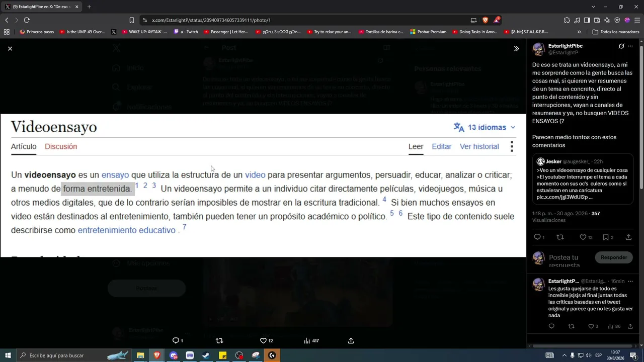Open the extensions puzzle icon

pos(567,20)
